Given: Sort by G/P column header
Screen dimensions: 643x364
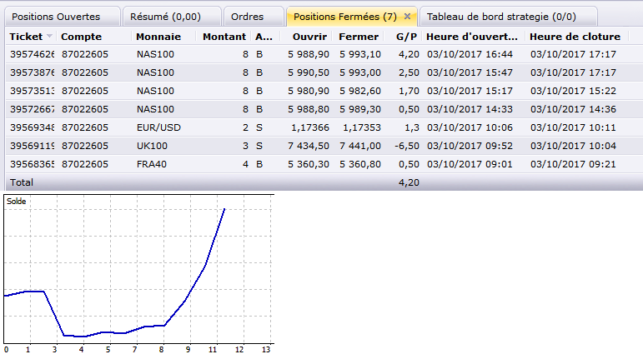Looking at the screenshot, I should (406, 37).
